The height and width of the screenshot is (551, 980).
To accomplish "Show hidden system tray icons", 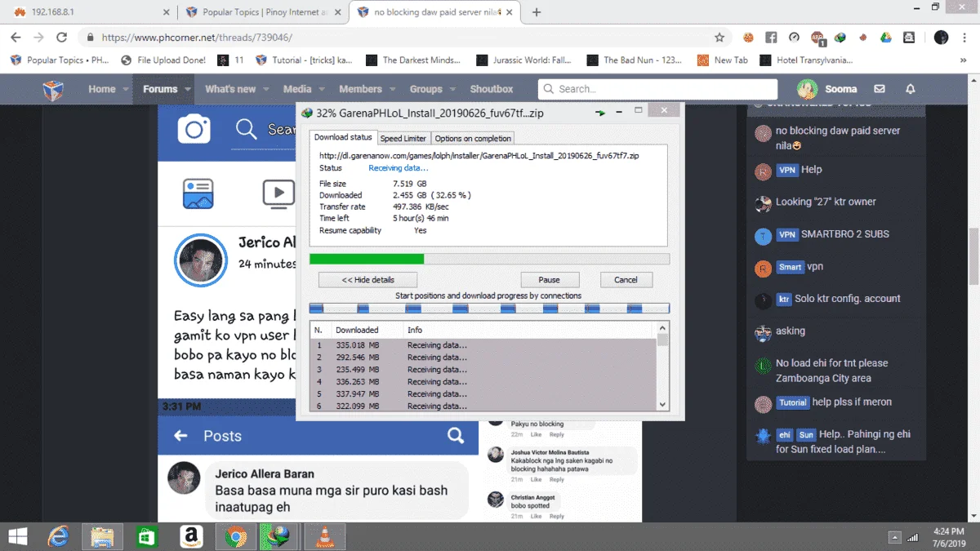I will coord(895,537).
